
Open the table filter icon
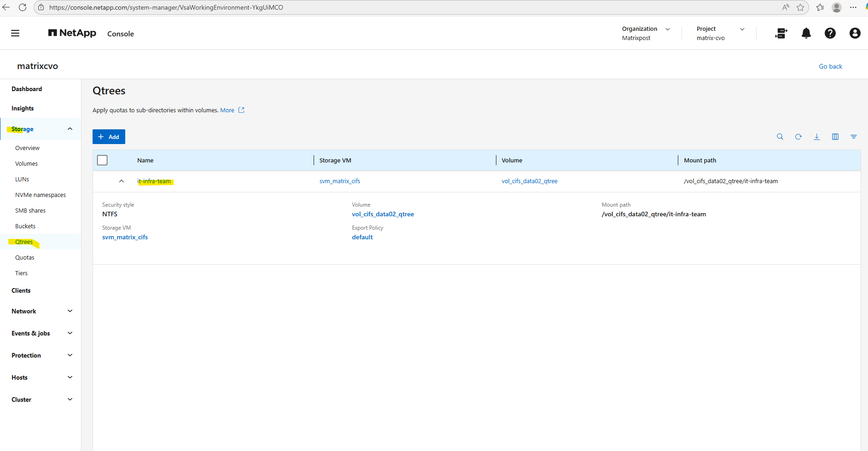[x=854, y=137]
